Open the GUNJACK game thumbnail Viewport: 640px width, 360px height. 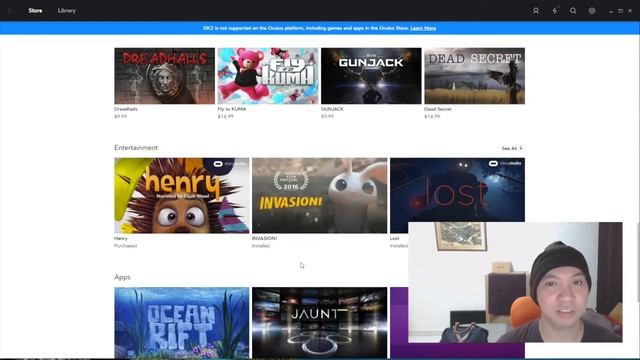tap(371, 76)
